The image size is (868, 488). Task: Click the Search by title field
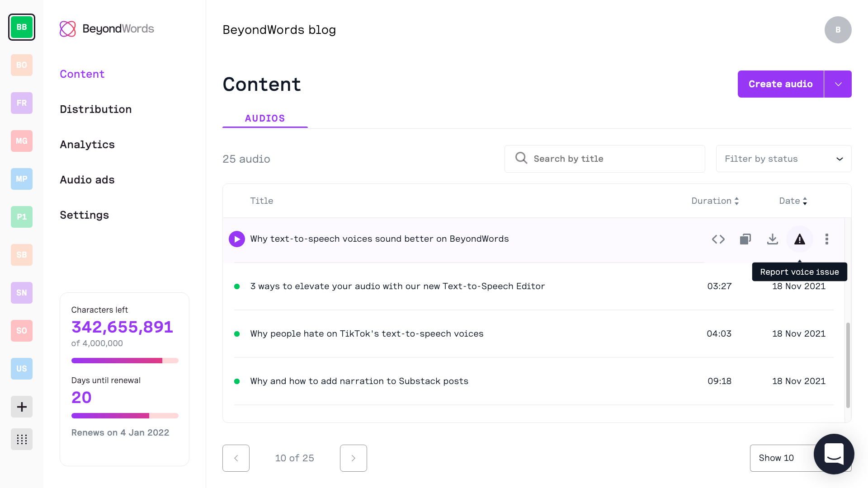[604, 159]
